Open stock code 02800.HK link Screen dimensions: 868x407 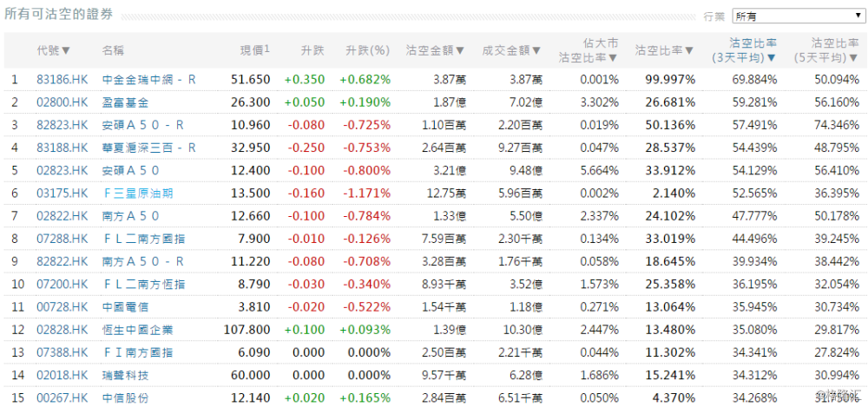(62, 102)
